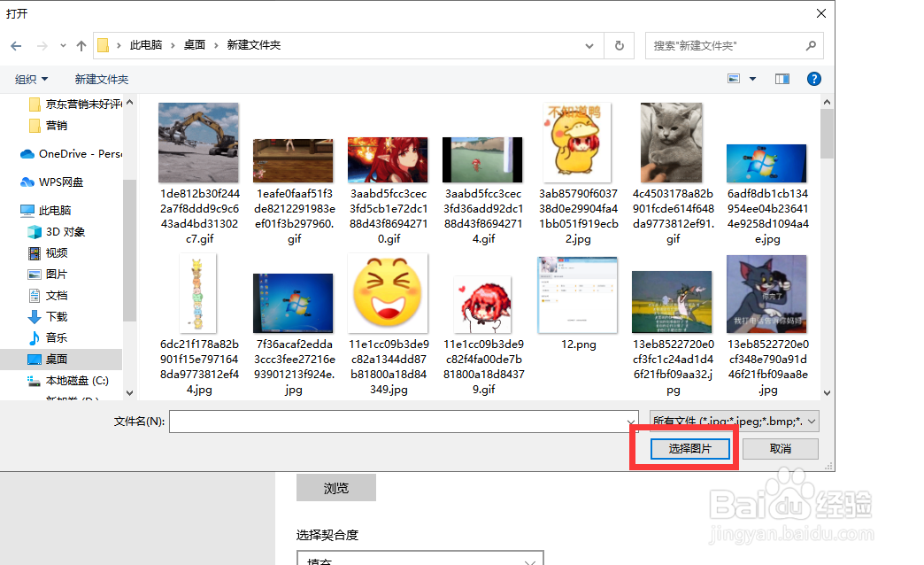Click the search magnifier icon

[811, 45]
